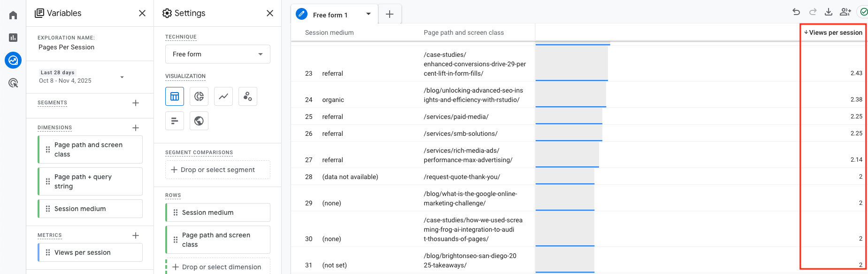Select the Donut chart visualization icon

tap(199, 96)
